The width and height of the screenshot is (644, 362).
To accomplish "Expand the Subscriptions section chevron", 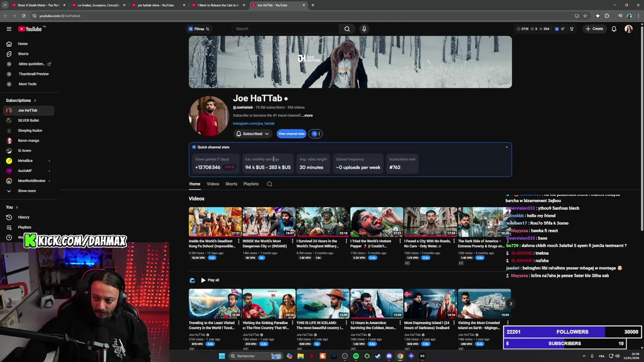I will (x=35, y=101).
